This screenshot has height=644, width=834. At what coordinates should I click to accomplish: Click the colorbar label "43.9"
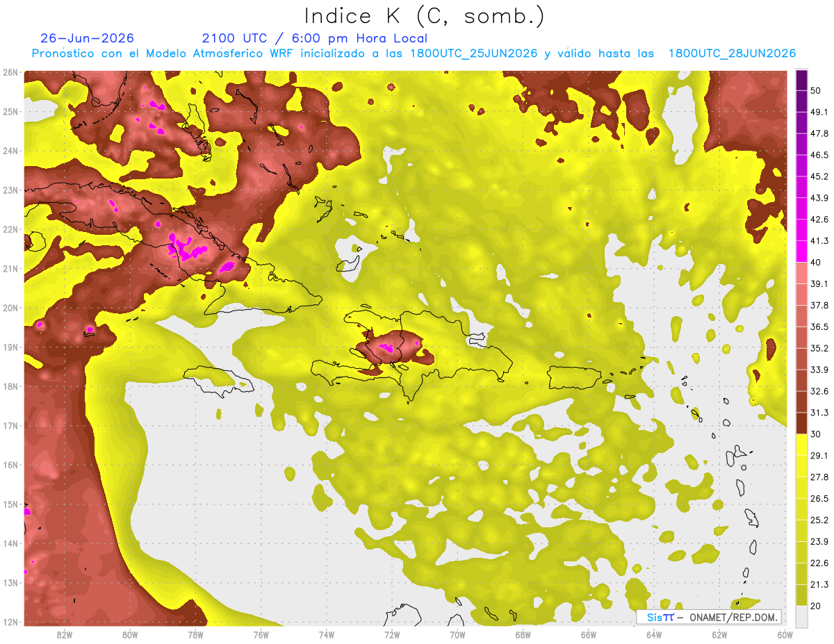tap(819, 198)
